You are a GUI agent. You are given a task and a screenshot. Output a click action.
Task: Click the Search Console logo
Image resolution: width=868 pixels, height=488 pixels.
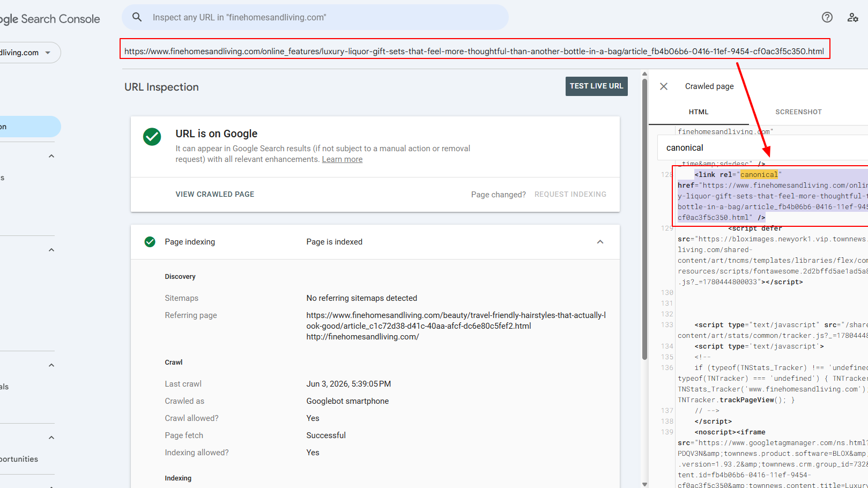(50, 19)
